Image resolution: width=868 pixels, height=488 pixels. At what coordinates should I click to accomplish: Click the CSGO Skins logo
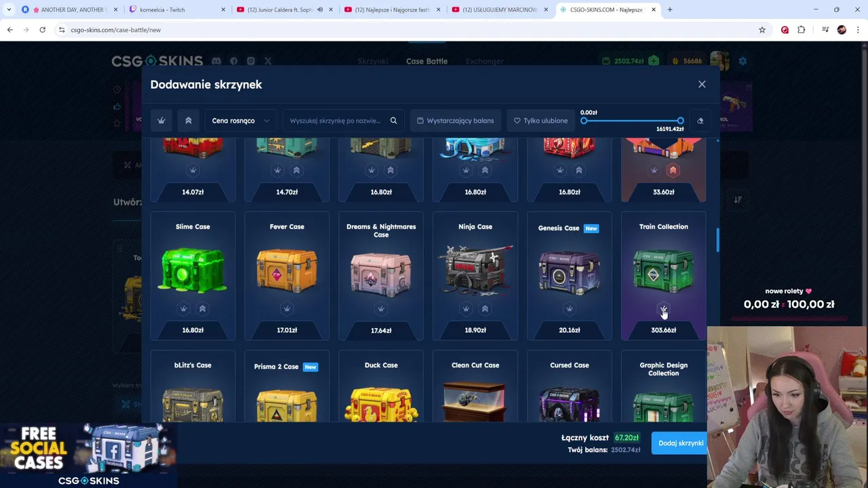point(157,61)
